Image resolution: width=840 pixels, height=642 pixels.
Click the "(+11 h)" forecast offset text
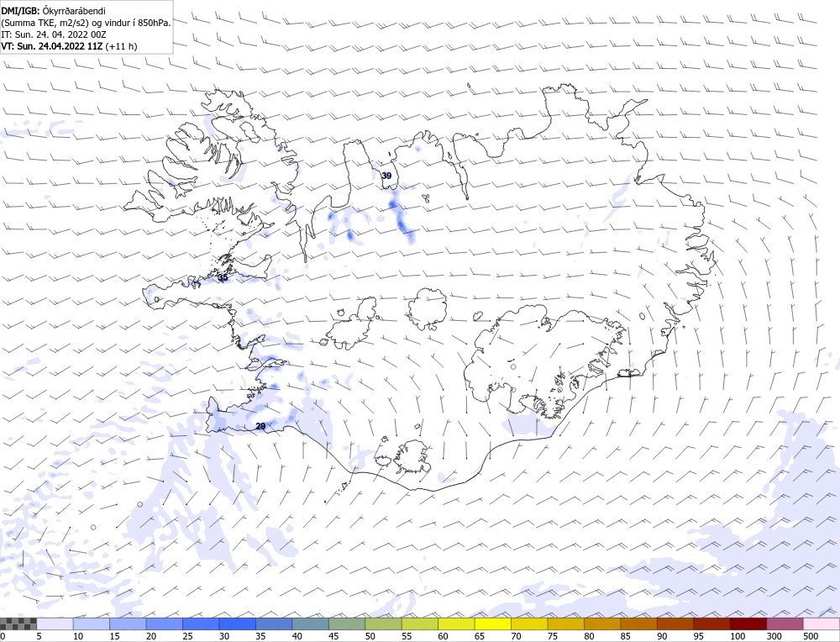[121, 46]
